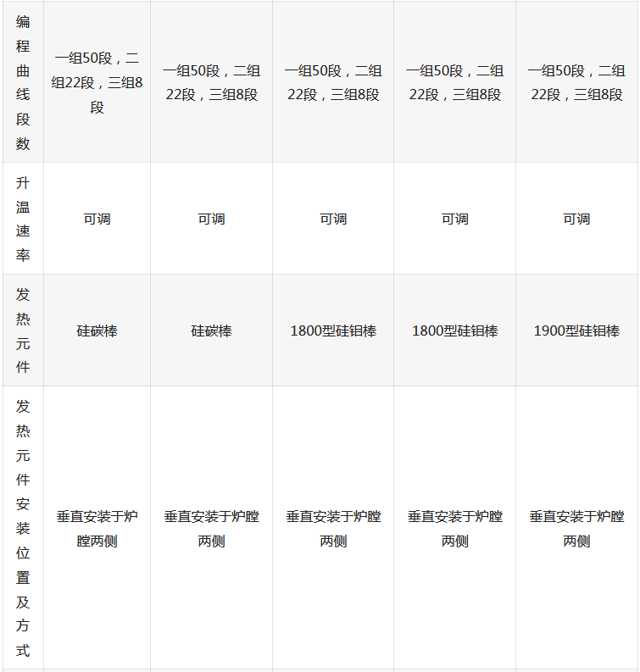Click the rightmost 一组50段 curve segments cell
The height and width of the screenshot is (672, 640).
click(x=576, y=82)
